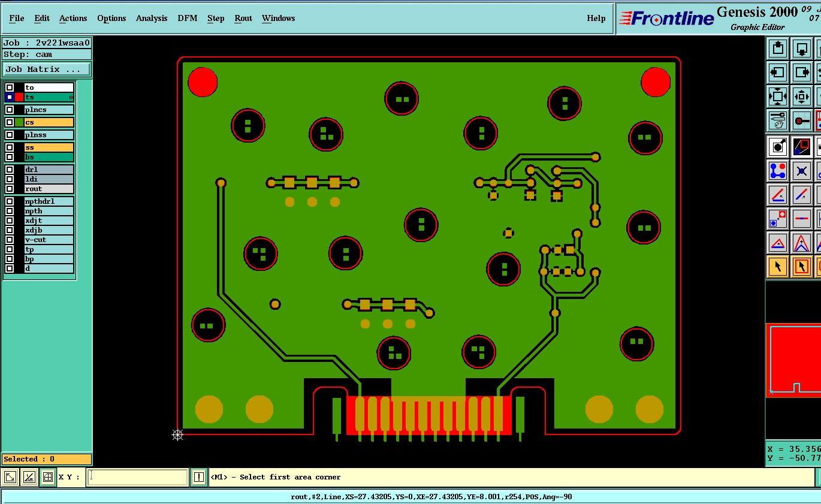Open the Actions menu
821x504 pixels.
click(x=73, y=18)
